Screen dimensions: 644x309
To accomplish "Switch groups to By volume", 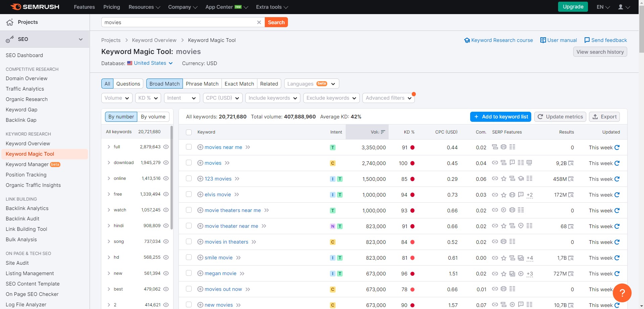I will 153,117.
